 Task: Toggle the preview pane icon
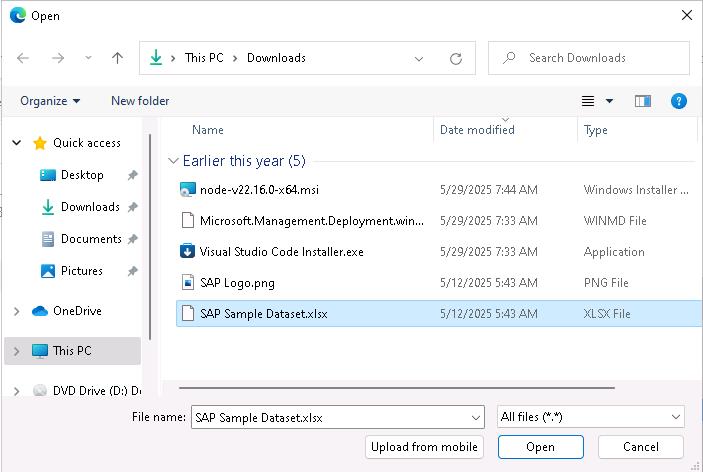[x=643, y=101]
